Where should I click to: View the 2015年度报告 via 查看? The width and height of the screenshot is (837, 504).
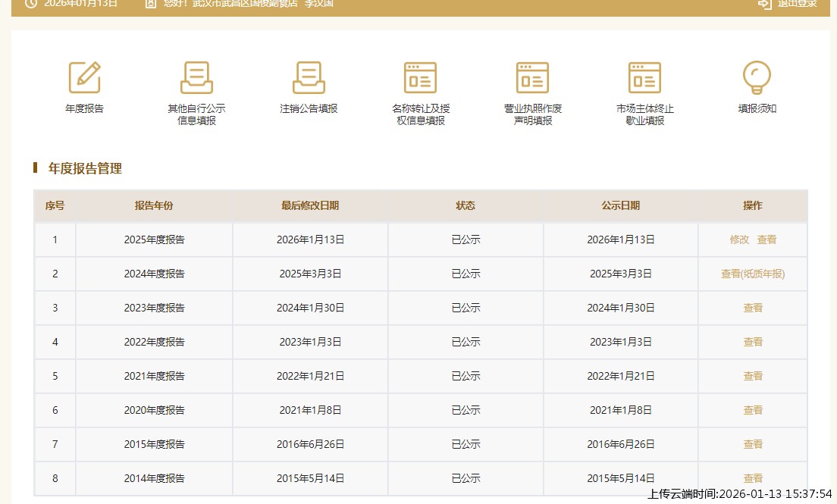753,444
